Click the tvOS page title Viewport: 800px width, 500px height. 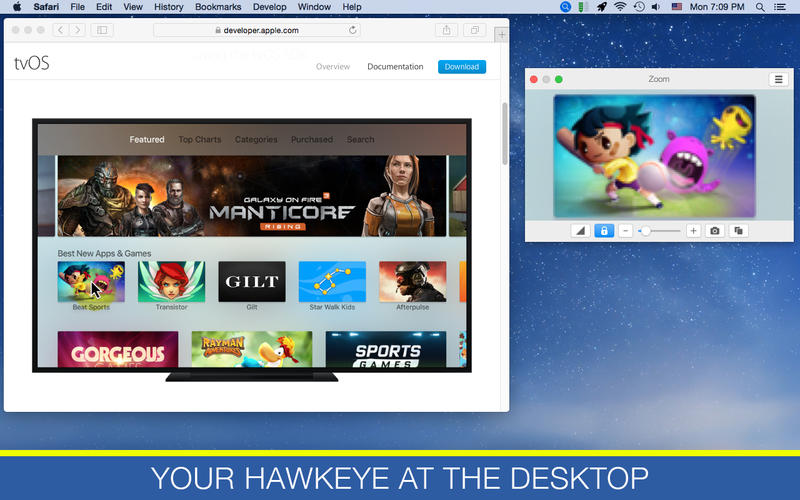[32, 63]
